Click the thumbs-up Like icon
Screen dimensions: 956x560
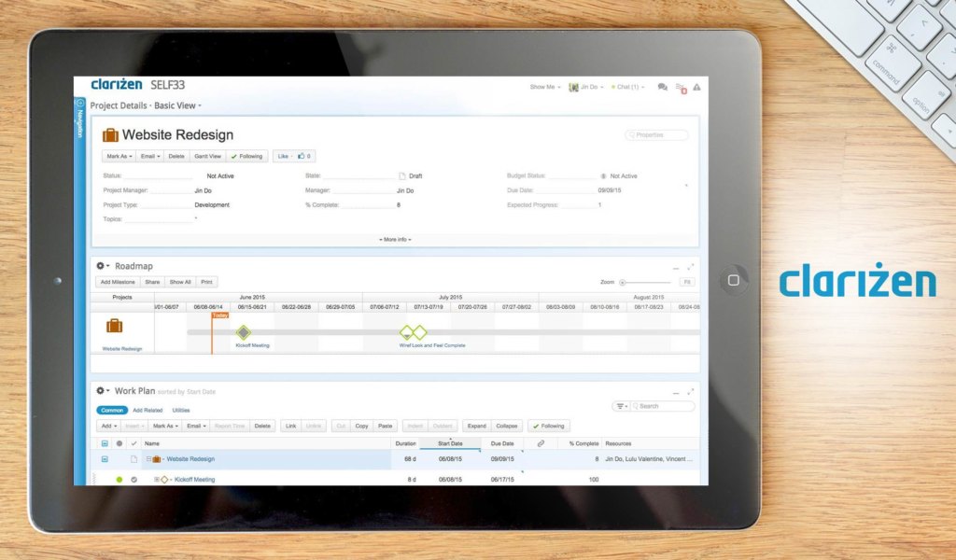302,156
